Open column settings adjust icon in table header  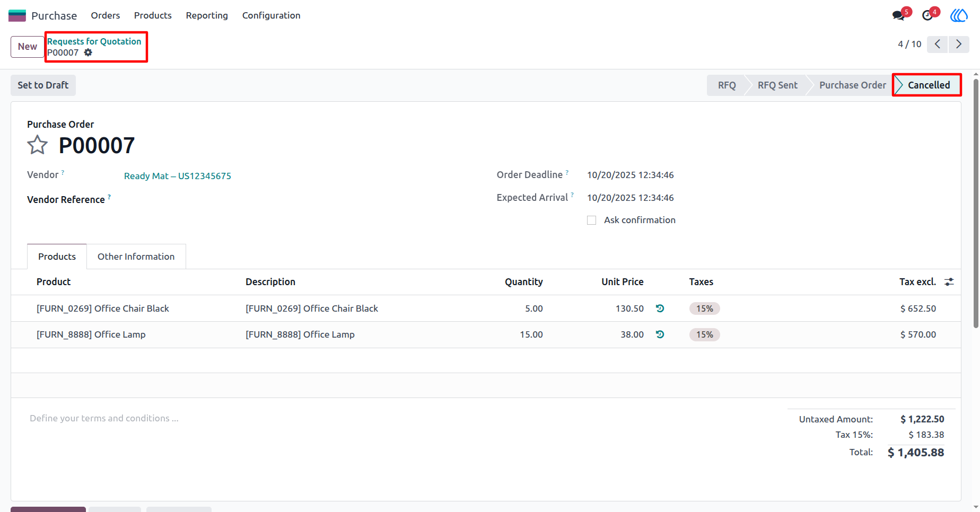tap(949, 282)
